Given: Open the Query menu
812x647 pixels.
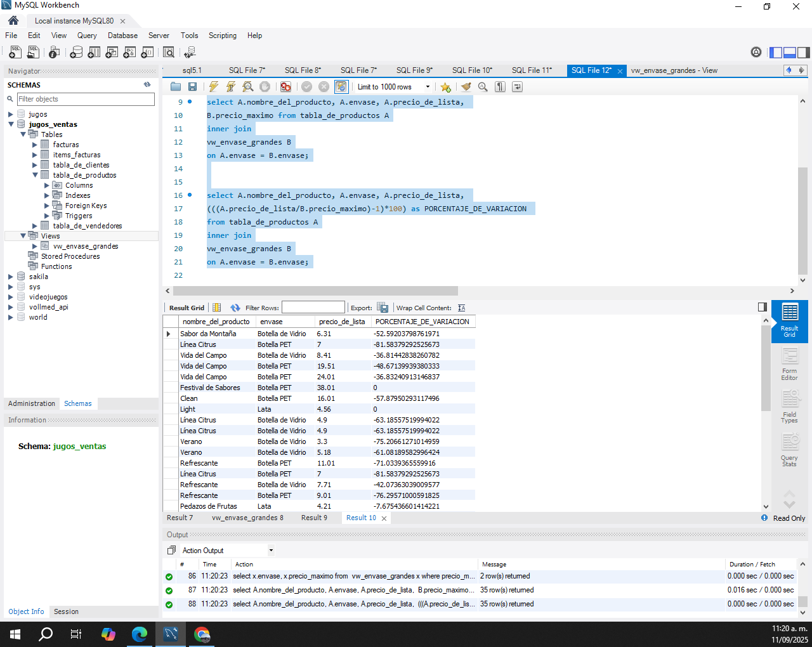Looking at the screenshot, I should 87,36.
